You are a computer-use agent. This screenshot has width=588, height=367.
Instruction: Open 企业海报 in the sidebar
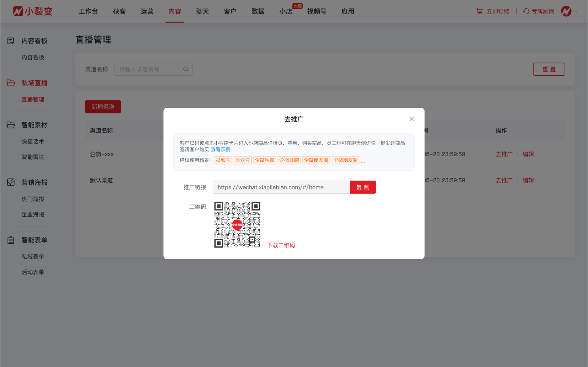(x=33, y=214)
